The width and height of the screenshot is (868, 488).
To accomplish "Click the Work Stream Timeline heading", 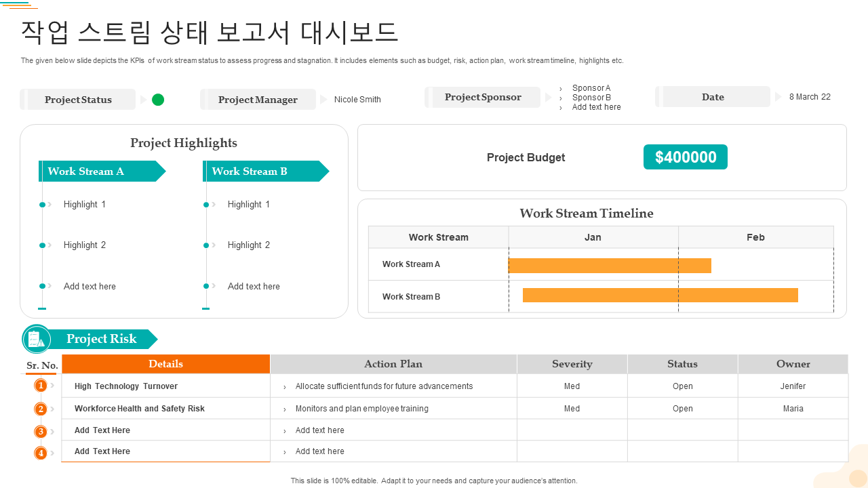I will point(587,213).
